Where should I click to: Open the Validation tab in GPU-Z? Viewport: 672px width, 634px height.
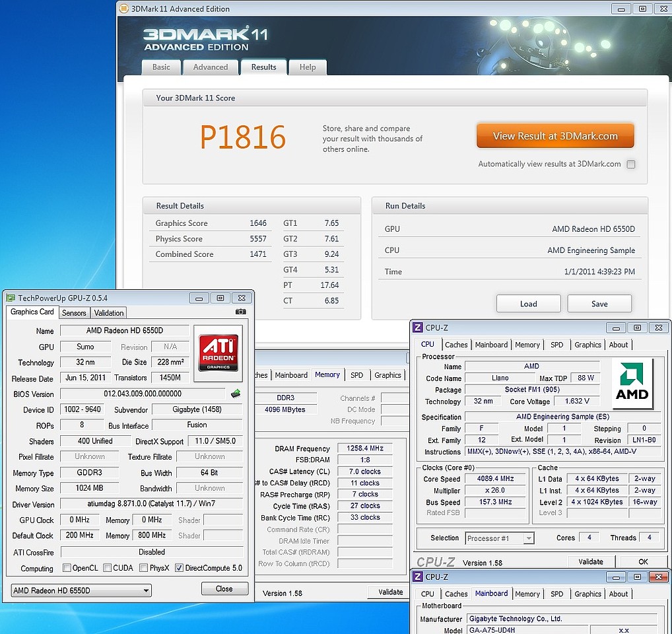(109, 313)
